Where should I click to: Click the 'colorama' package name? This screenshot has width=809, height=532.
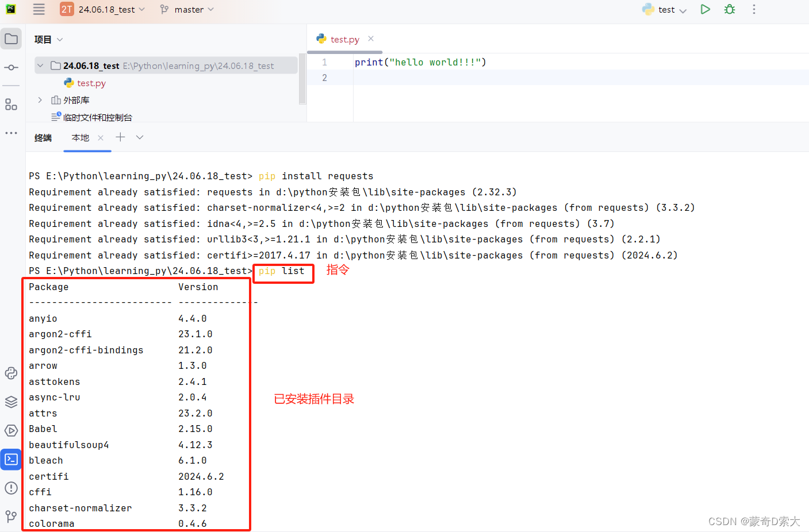click(x=52, y=523)
